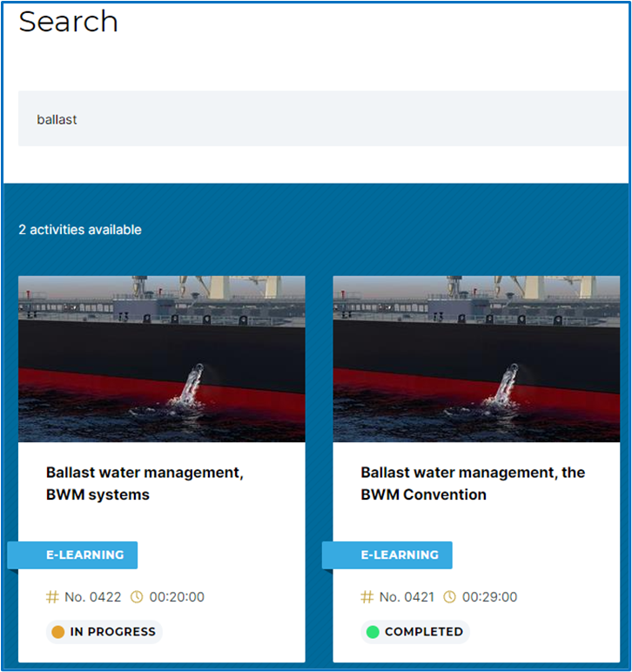Click the orange In Progress status dot
This screenshot has width=632, height=672.
click(57, 632)
